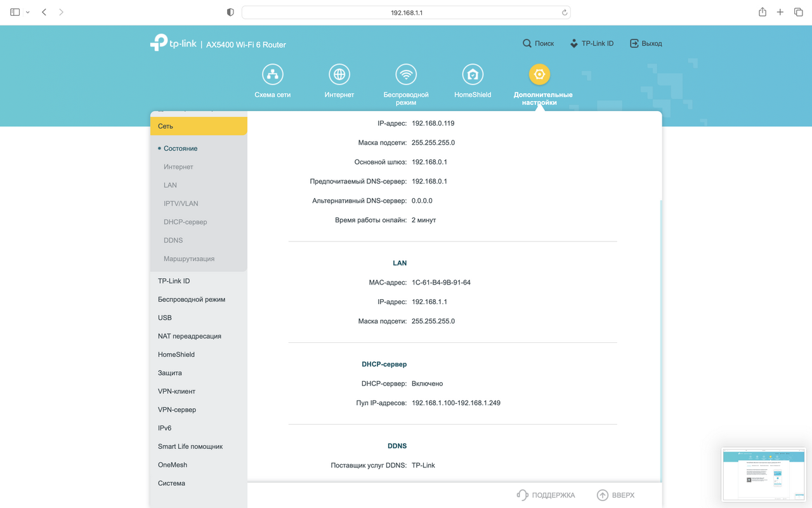Expand the Беспроводной режим sidebar section
812x508 pixels.
192,299
